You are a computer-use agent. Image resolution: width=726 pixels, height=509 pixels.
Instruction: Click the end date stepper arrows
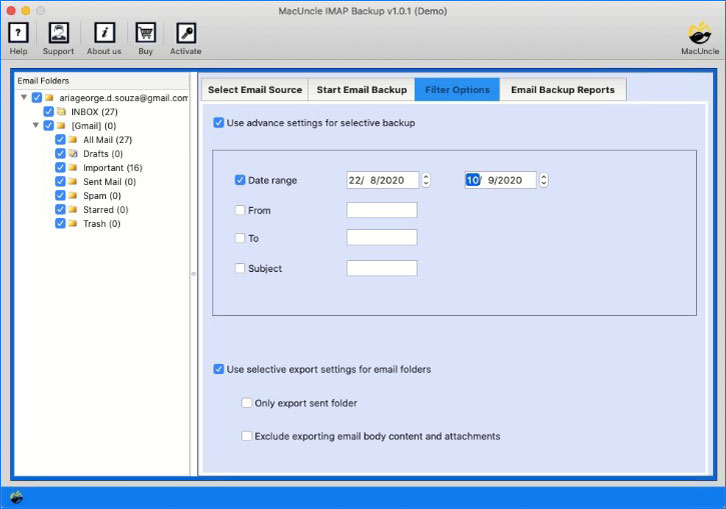543,180
